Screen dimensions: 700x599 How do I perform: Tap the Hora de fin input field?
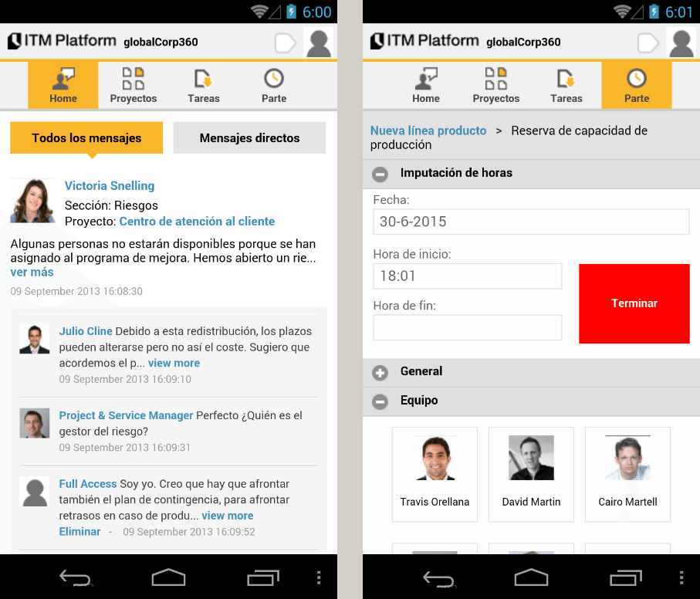467,327
